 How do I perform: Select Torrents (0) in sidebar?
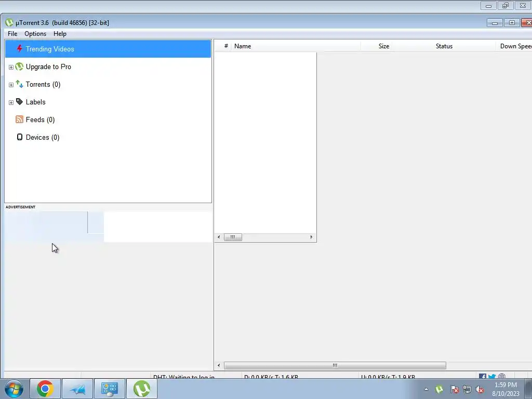pyautogui.click(x=43, y=85)
